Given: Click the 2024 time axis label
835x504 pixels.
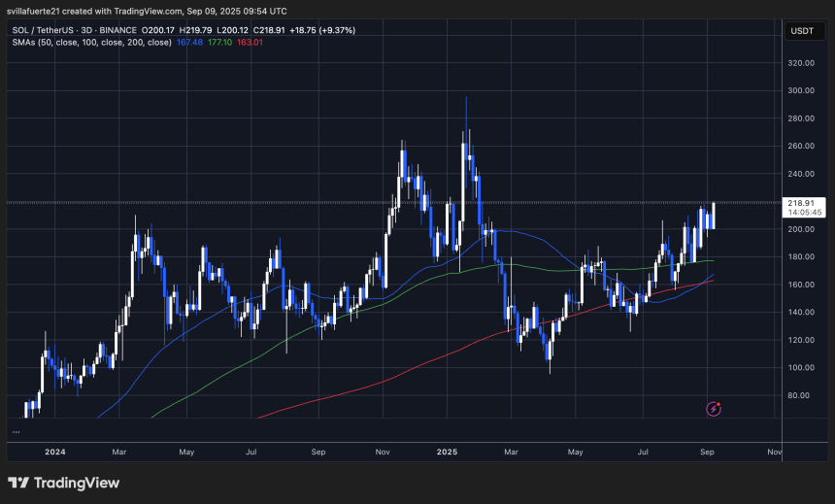Looking at the screenshot, I should click(54, 452).
